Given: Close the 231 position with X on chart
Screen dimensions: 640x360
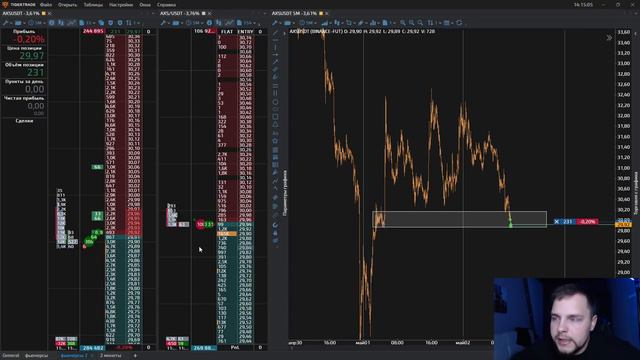Looking at the screenshot, I should point(556,222).
